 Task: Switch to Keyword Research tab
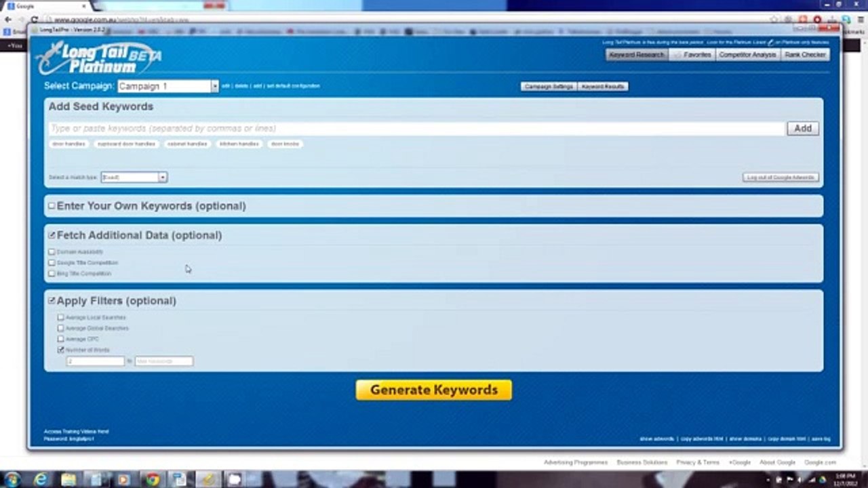[636, 55]
